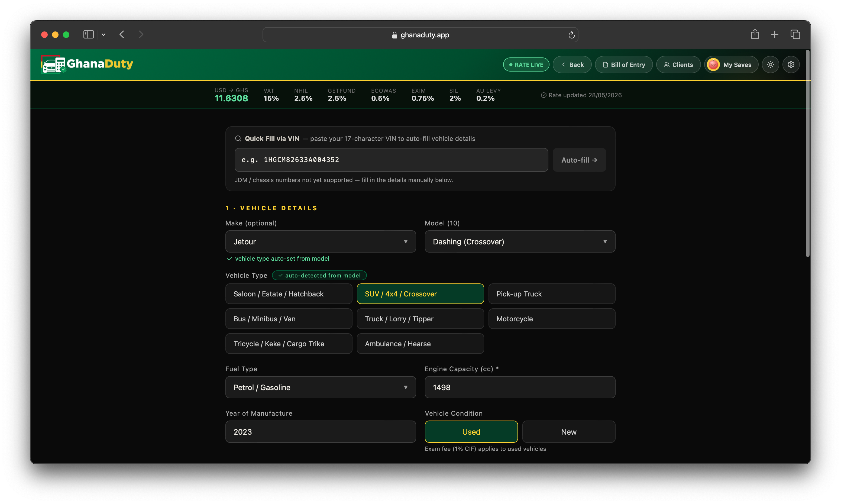This screenshot has width=841, height=504.
Task: Open the Fuel Type dropdown
Action: coord(321,387)
